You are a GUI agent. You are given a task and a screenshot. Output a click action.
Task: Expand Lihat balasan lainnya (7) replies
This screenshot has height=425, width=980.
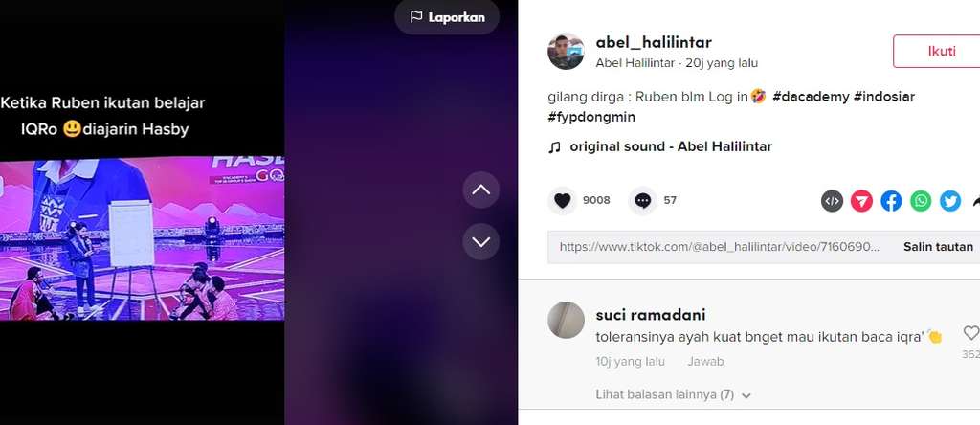(673, 395)
